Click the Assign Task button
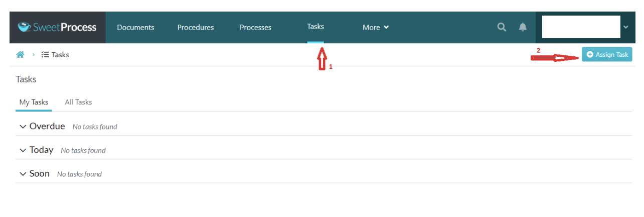The width and height of the screenshot is (644, 217). (x=607, y=55)
